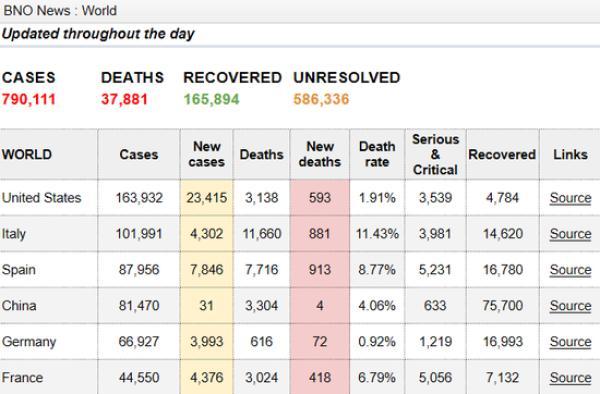Image resolution: width=600 pixels, height=394 pixels.
Task: Open the France Source link
Action: [x=570, y=378]
